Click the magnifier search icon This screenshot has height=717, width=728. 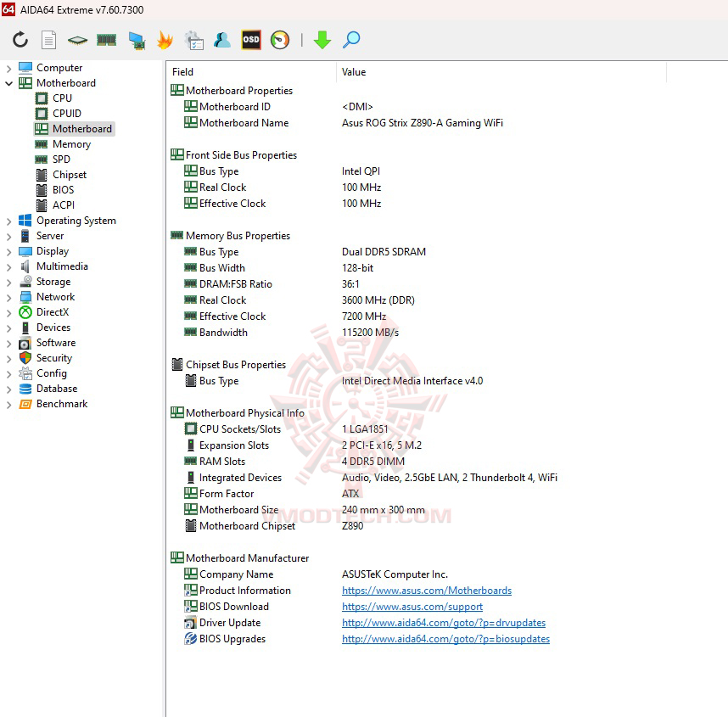(351, 40)
